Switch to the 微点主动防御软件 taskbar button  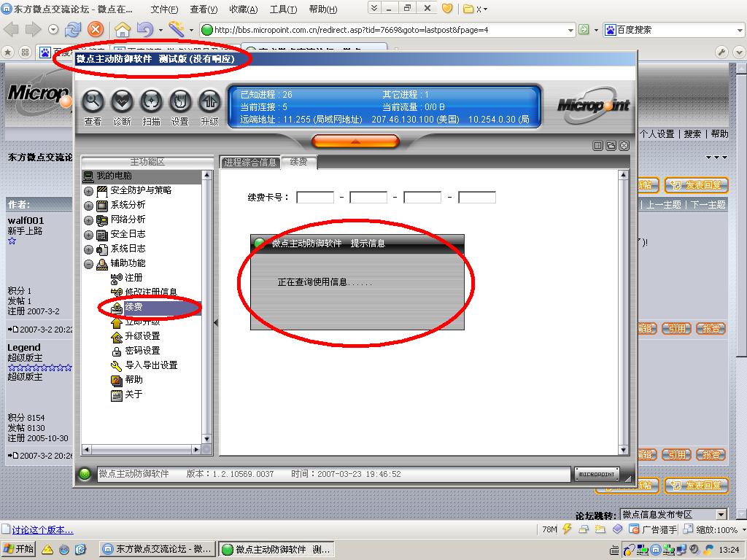coord(276,550)
